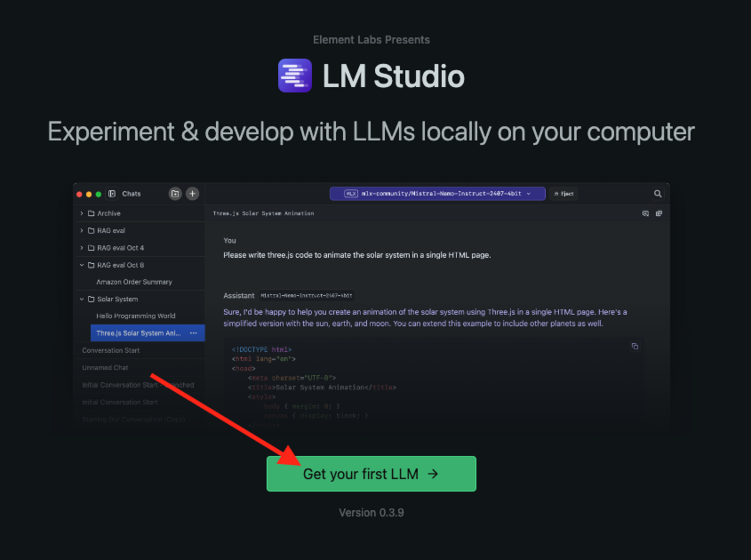Open new folder icon beside Chats
The height and width of the screenshot is (560, 751).
(x=175, y=194)
